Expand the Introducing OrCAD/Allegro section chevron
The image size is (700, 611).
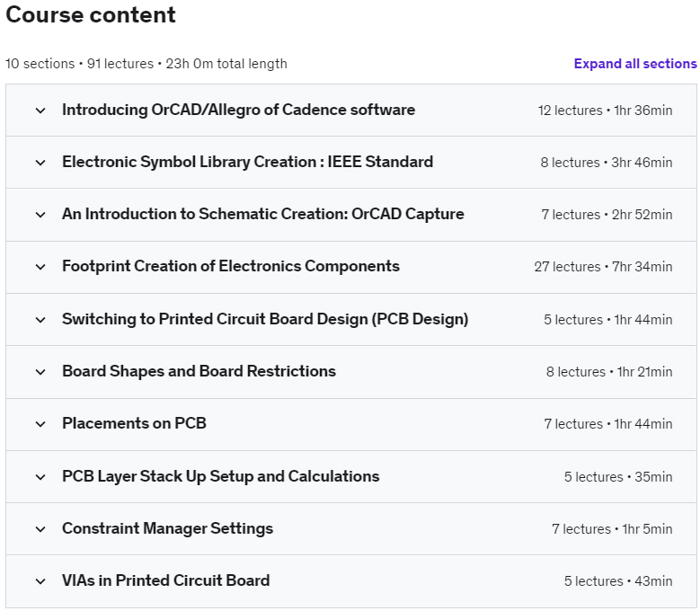pos(40,111)
